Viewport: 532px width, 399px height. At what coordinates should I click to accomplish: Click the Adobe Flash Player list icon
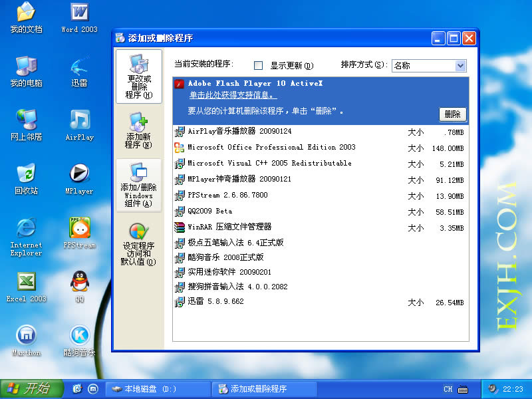pos(179,84)
